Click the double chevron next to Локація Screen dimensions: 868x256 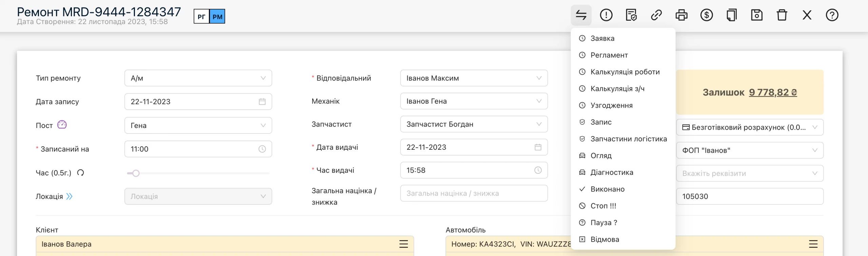(x=69, y=196)
